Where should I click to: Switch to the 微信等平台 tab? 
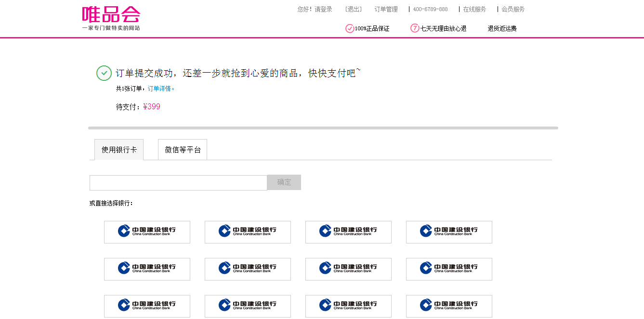click(183, 150)
